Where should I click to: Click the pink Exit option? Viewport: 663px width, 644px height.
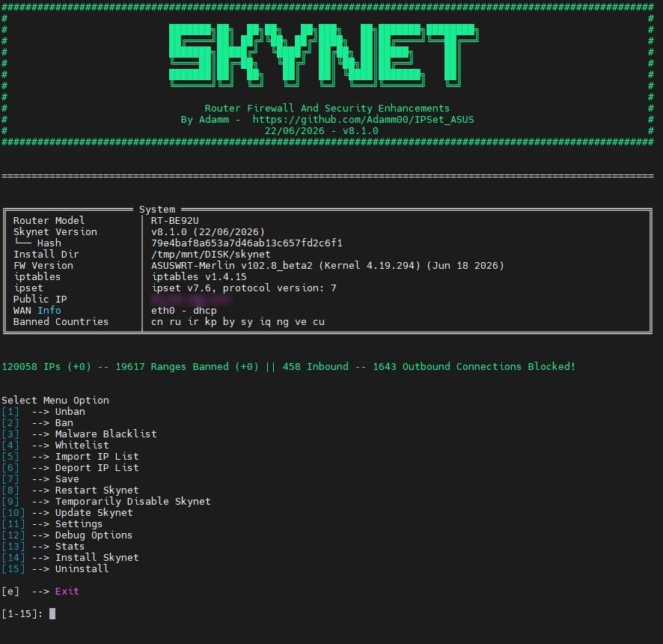[x=67, y=591]
